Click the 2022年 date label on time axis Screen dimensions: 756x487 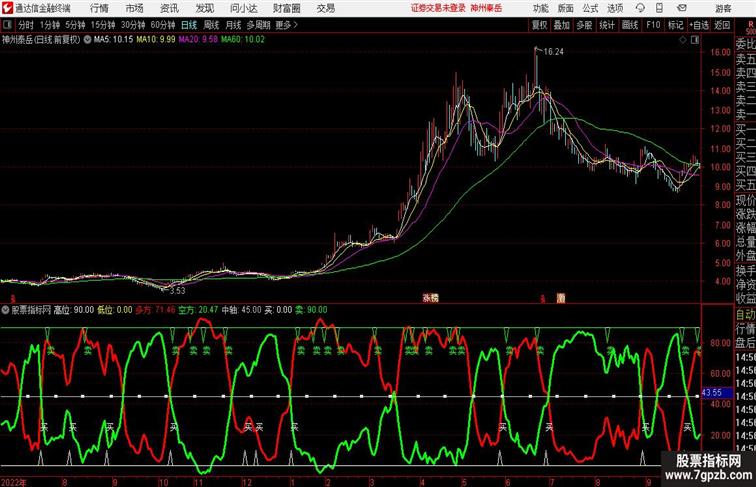click(14, 482)
